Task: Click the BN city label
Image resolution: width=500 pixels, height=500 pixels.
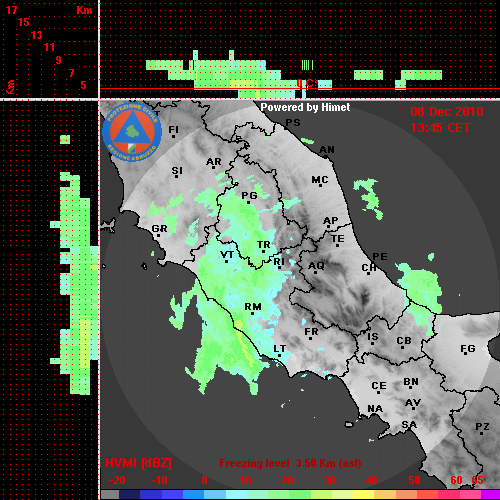Action: tap(411, 382)
